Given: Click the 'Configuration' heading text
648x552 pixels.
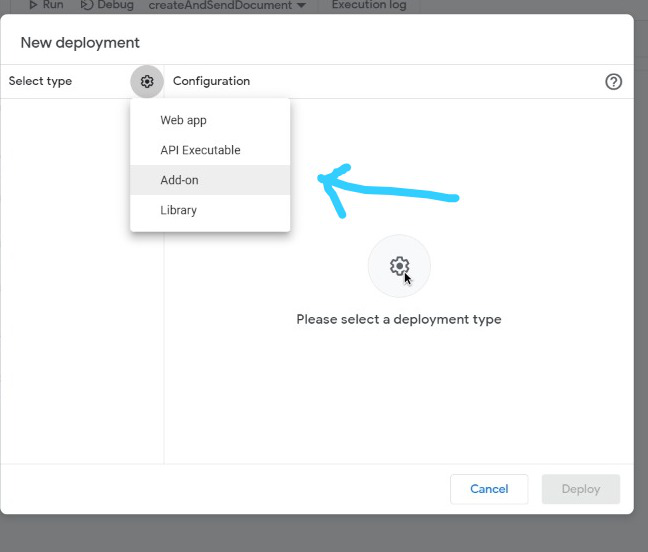Looking at the screenshot, I should pos(211,81).
